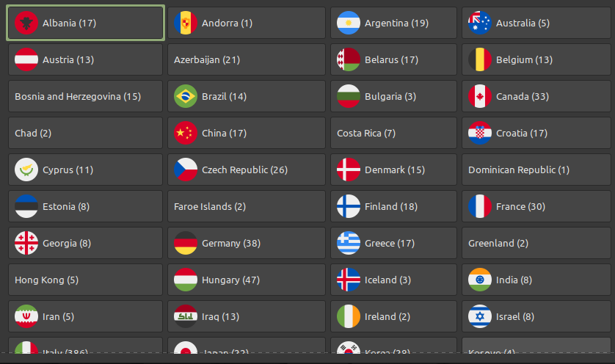
Task: Open the Faroe Islands (2) entry
Action: pyautogui.click(x=247, y=206)
